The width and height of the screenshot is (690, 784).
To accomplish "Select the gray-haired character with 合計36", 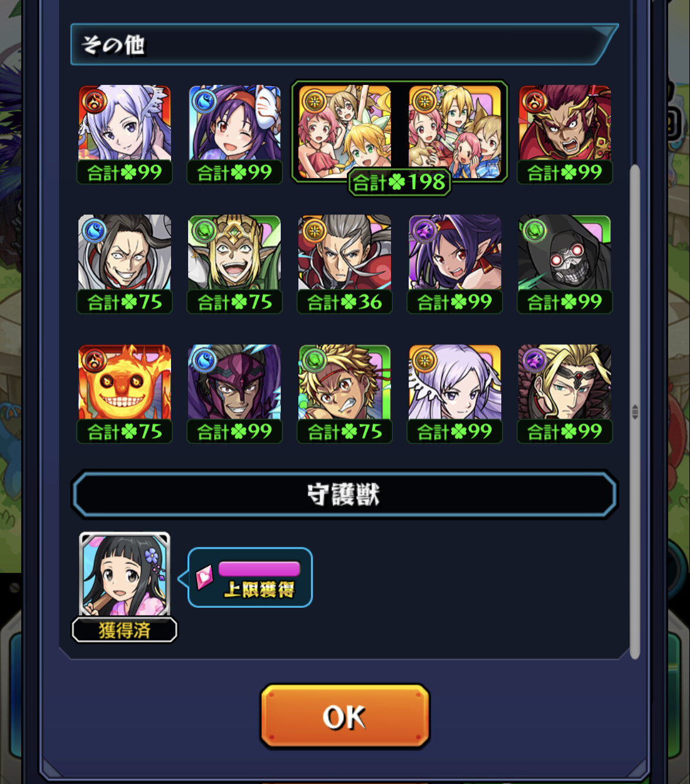I will (x=344, y=264).
